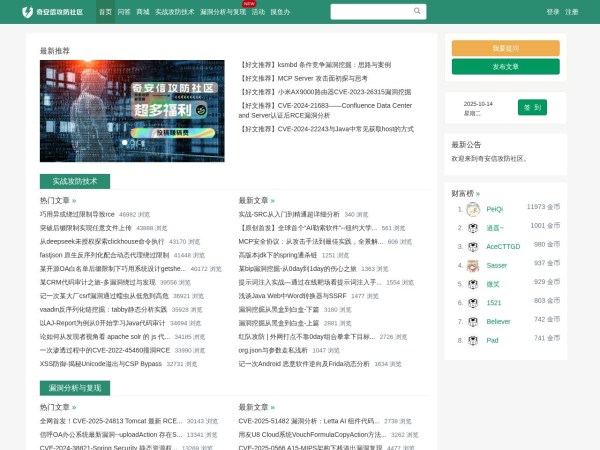Click the 超多福利 banner image

(x=132, y=111)
